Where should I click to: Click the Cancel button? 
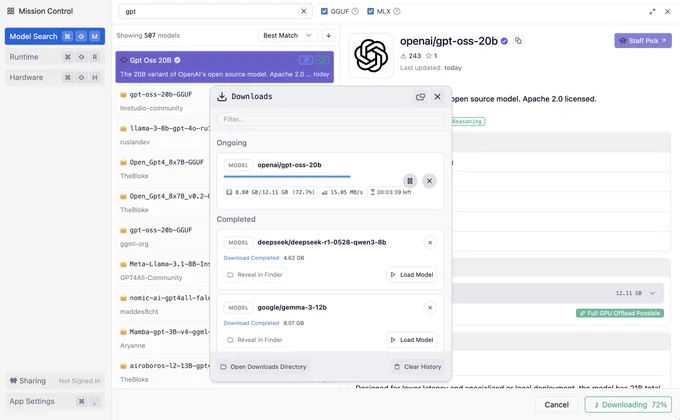pyautogui.click(x=556, y=404)
